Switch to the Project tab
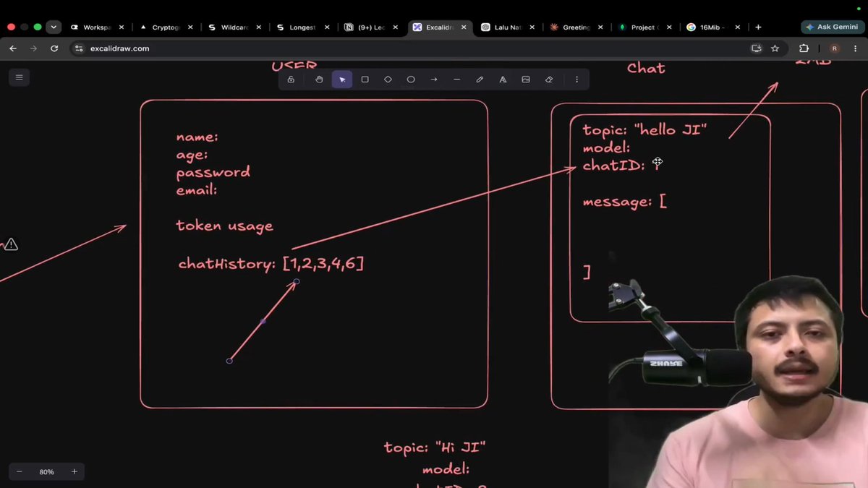Image resolution: width=868 pixels, height=488 pixels. click(645, 27)
